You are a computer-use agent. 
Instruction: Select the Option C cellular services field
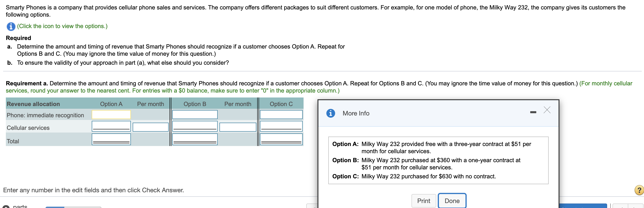(x=281, y=126)
